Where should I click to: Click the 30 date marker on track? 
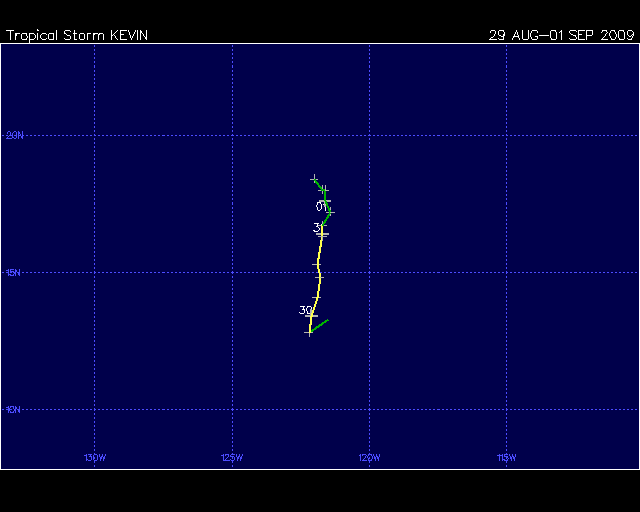coord(306,311)
